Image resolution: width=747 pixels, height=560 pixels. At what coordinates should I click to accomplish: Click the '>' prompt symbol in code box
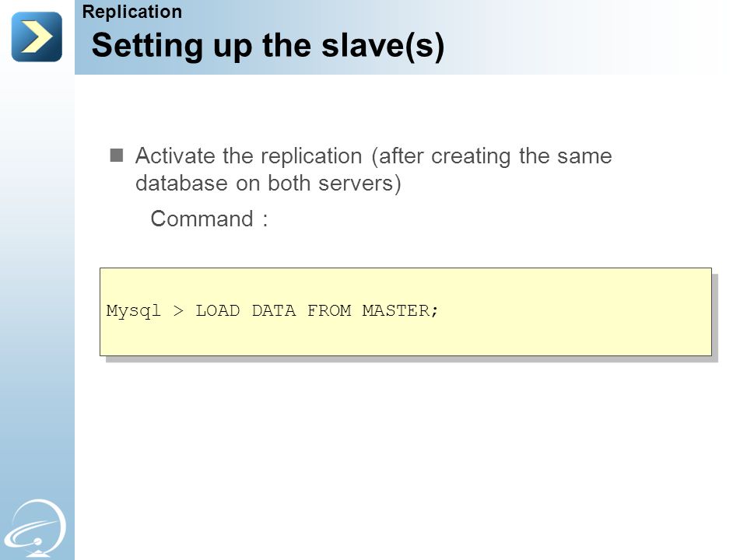pyautogui.click(x=178, y=311)
